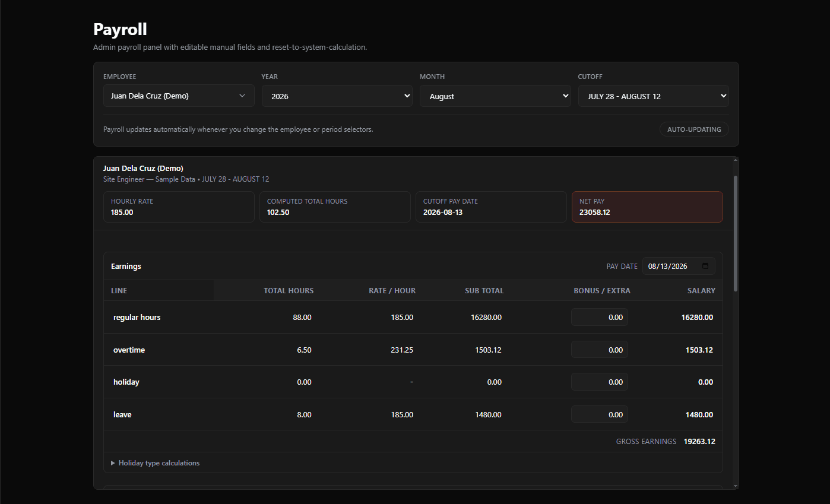Click the BONUS / EXTRA column header
The height and width of the screenshot is (504, 830).
[x=602, y=290]
